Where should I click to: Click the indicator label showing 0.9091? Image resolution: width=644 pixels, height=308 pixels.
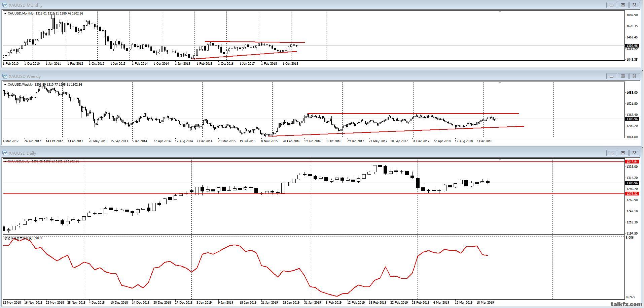tap(23, 238)
